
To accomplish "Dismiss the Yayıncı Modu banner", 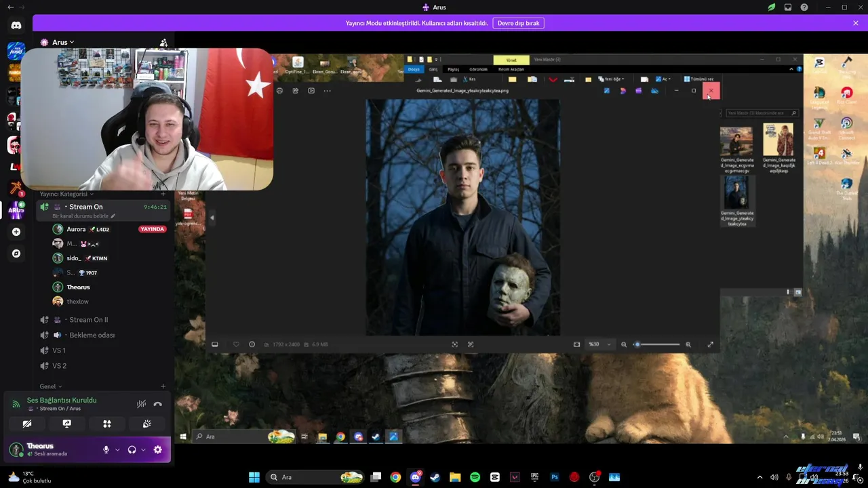I will click(x=856, y=23).
